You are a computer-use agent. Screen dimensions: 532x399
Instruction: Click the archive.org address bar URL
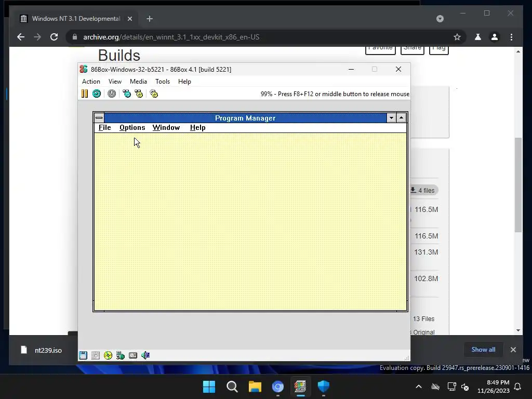(171, 37)
